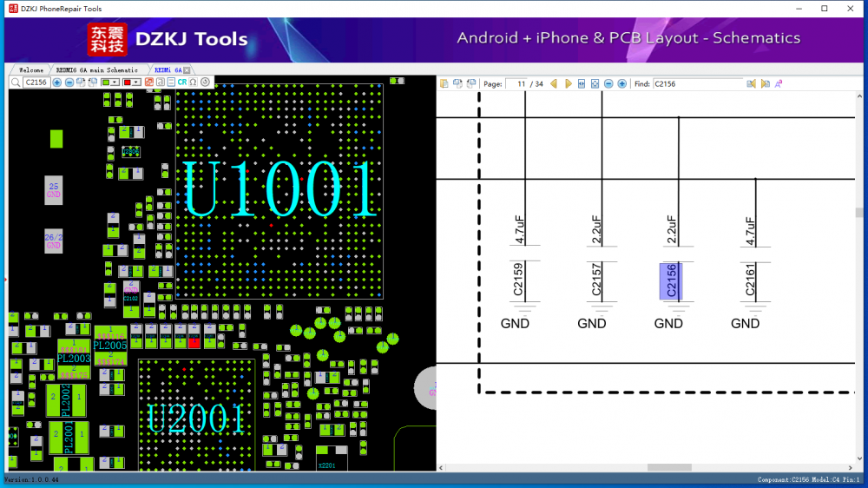Click the C2161 capacitor label in schematic
868x488 pixels.
point(750,280)
